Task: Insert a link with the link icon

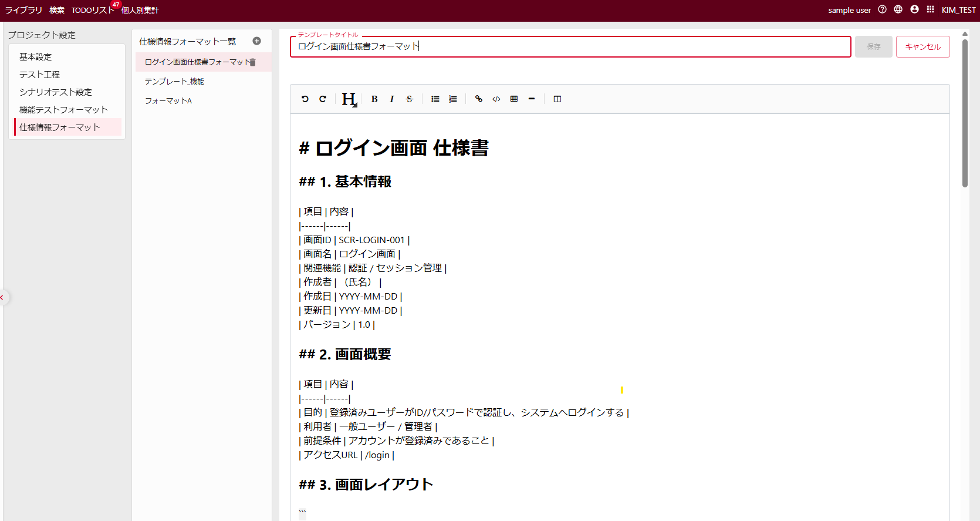Action: pyautogui.click(x=479, y=99)
